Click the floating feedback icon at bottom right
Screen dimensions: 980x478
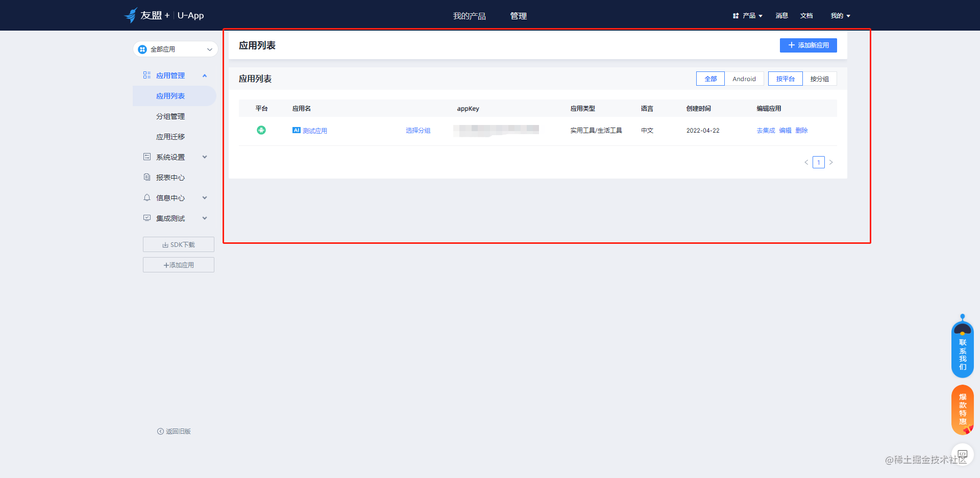(x=963, y=454)
